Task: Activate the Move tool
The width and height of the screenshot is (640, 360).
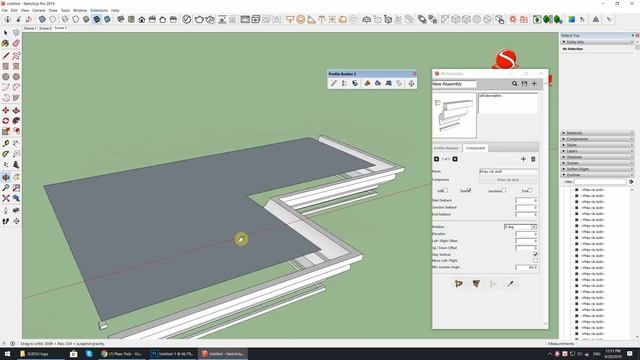Action: pyautogui.click(x=6, y=110)
